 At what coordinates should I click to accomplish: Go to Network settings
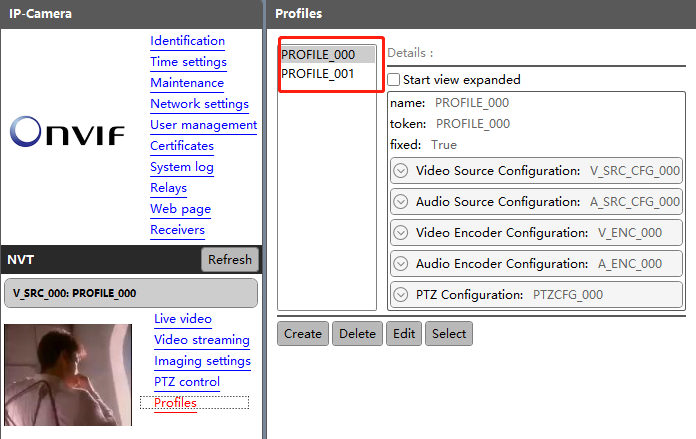click(x=199, y=104)
